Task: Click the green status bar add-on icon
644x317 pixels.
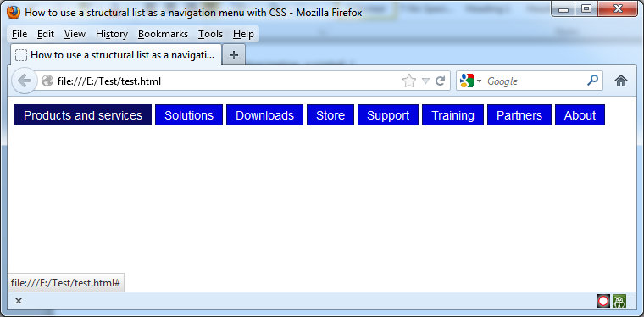Action: [619, 301]
